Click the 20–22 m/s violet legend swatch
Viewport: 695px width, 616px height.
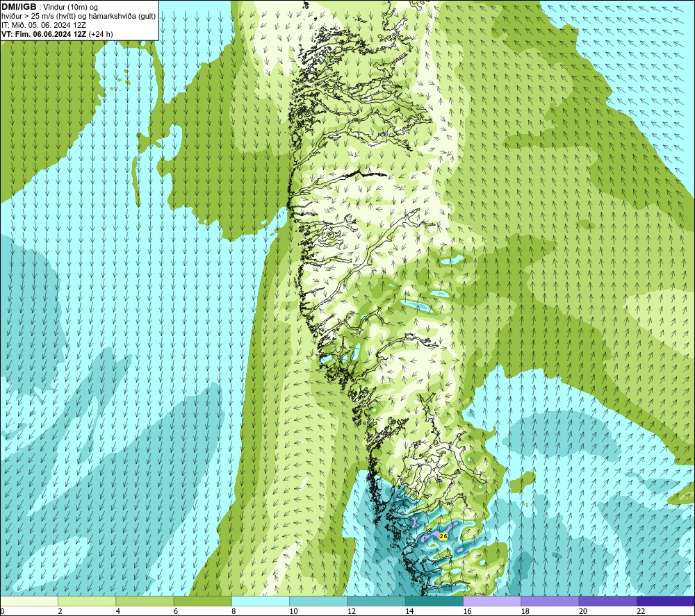(607, 601)
